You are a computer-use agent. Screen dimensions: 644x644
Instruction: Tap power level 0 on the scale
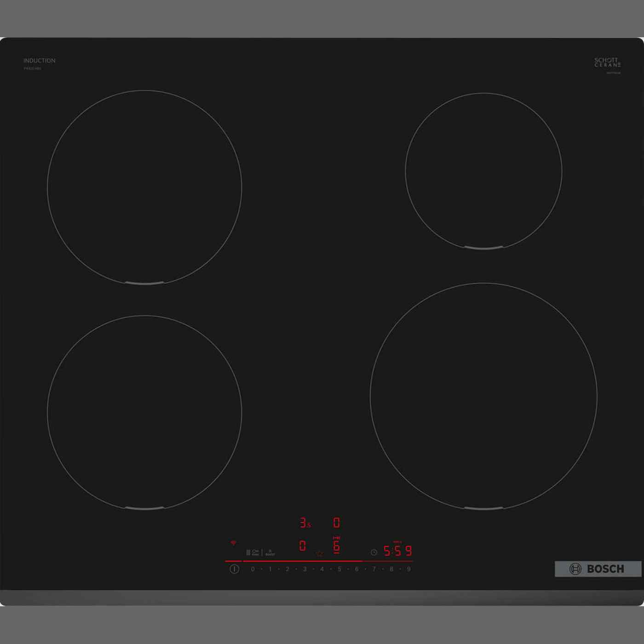pyautogui.click(x=253, y=569)
